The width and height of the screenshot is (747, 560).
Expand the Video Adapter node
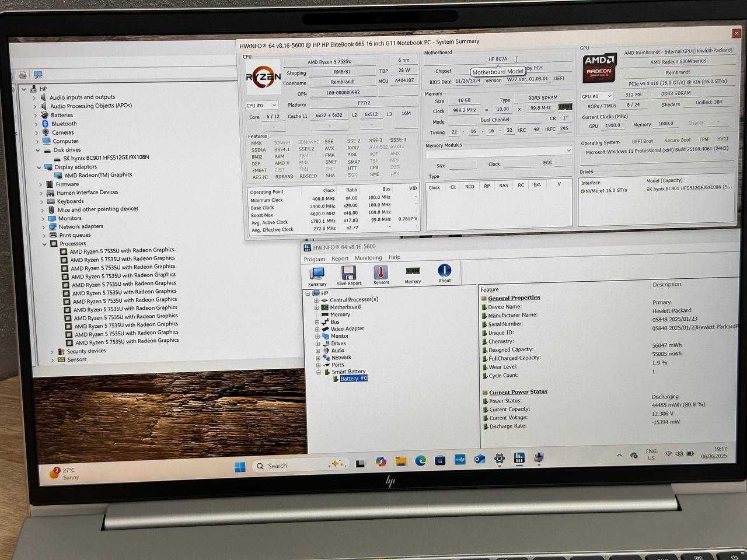click(317, 329)
